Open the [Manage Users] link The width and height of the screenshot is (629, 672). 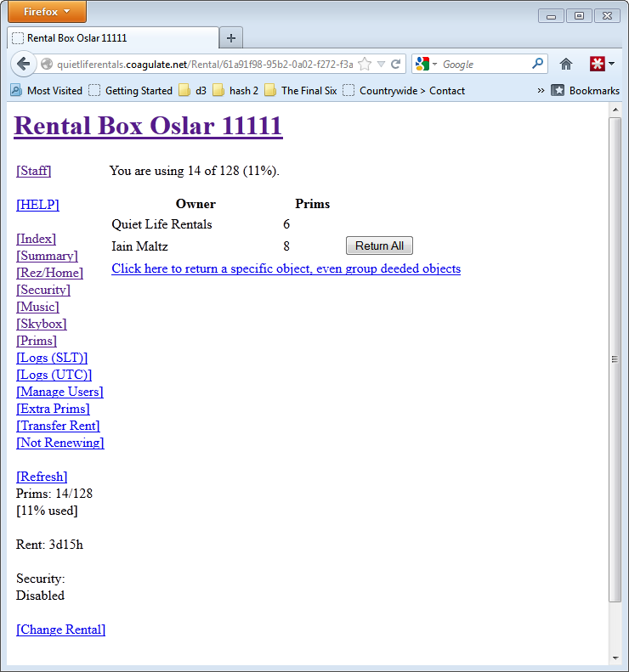(59, 392)
